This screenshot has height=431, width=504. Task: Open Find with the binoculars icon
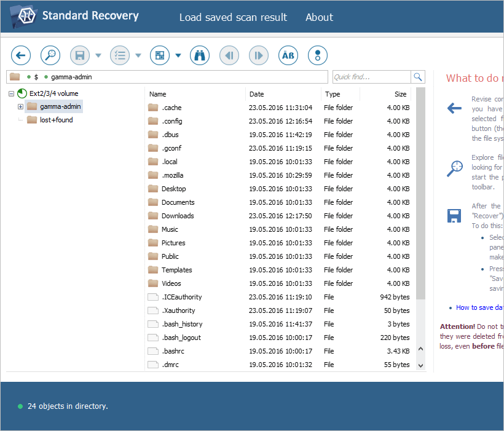(199, 55)
